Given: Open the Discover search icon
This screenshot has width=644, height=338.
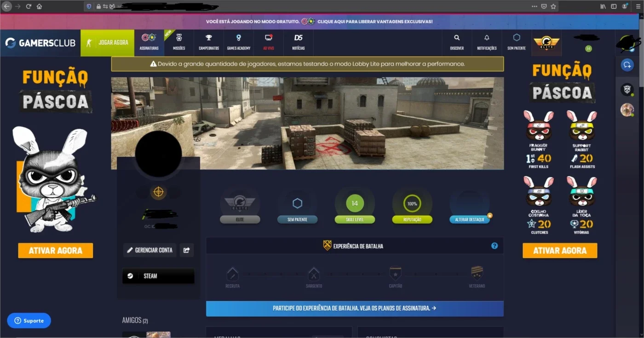Looking at the screenshot, I should 457,43.
